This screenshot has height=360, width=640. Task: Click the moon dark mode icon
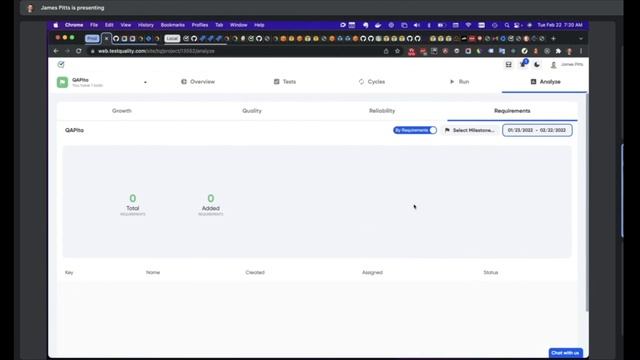point(537,64)
